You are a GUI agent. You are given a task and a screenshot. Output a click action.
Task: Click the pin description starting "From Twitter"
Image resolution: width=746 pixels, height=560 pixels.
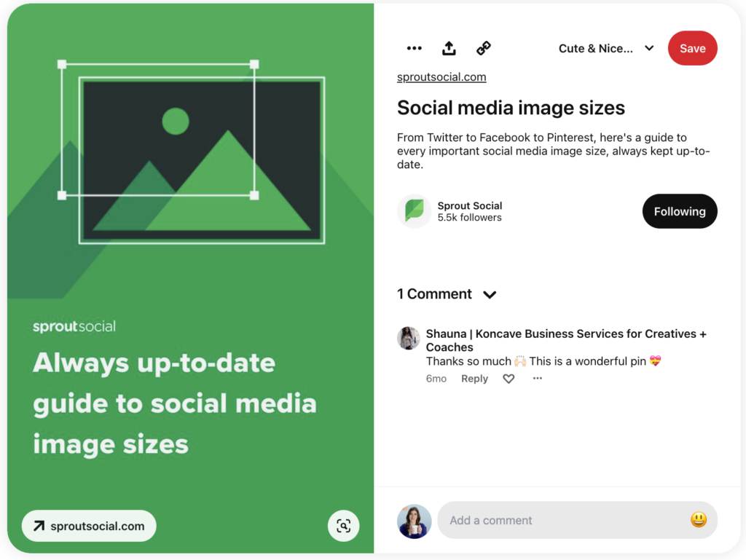[x=554, y=151]
